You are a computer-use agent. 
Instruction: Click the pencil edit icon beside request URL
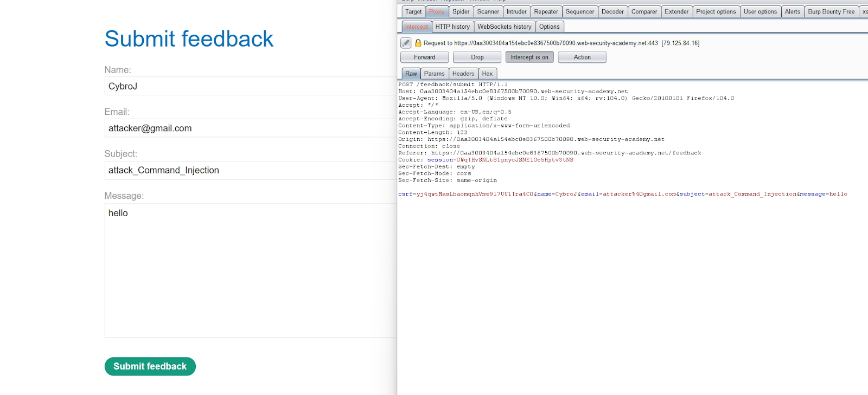pos(406,43)
